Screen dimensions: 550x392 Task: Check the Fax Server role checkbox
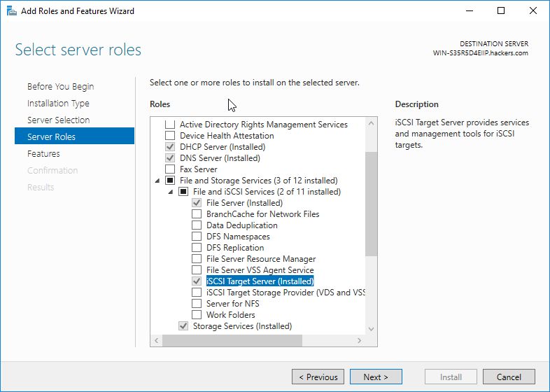tap(169, 169)
